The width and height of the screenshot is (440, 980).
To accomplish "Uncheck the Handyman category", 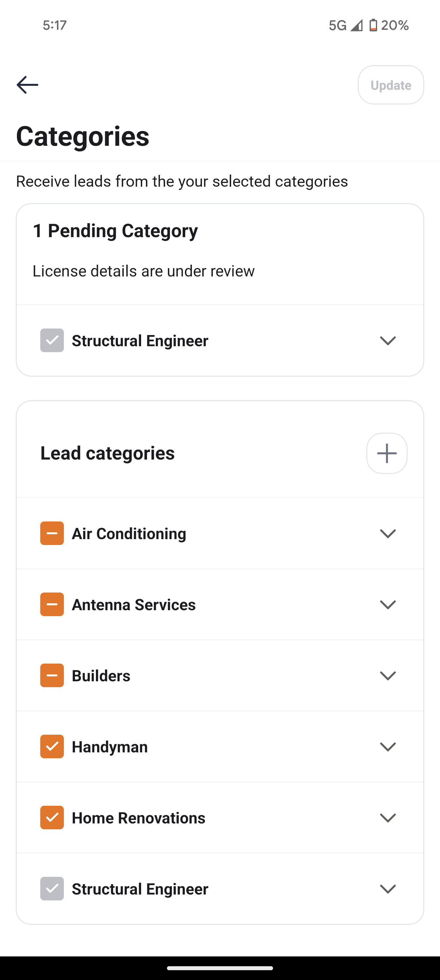I will coord(52,746).
